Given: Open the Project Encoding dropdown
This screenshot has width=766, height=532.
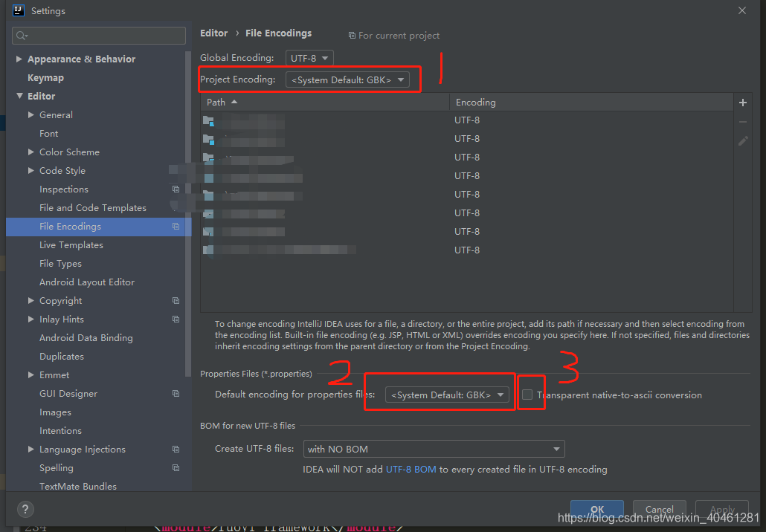Looking at the screenshot, I should coord(347,80).
